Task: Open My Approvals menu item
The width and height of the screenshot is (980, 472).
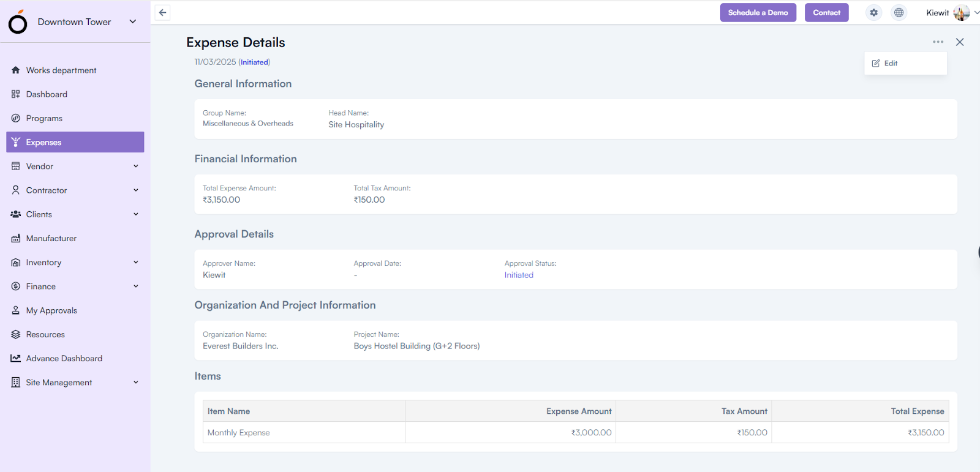Action: point(75,310)
